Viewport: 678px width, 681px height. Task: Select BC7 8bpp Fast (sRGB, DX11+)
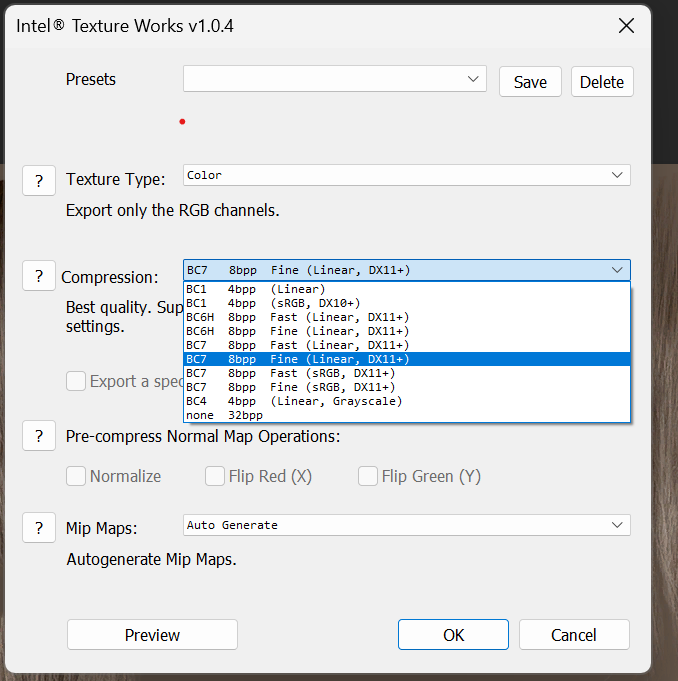tap(407, 373)
